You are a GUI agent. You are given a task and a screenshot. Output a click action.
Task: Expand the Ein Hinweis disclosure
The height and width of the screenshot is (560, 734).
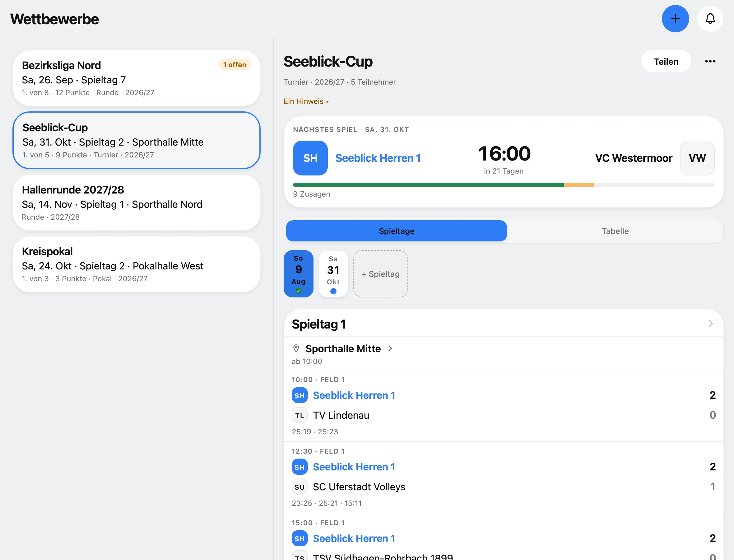tap(306, 101)
